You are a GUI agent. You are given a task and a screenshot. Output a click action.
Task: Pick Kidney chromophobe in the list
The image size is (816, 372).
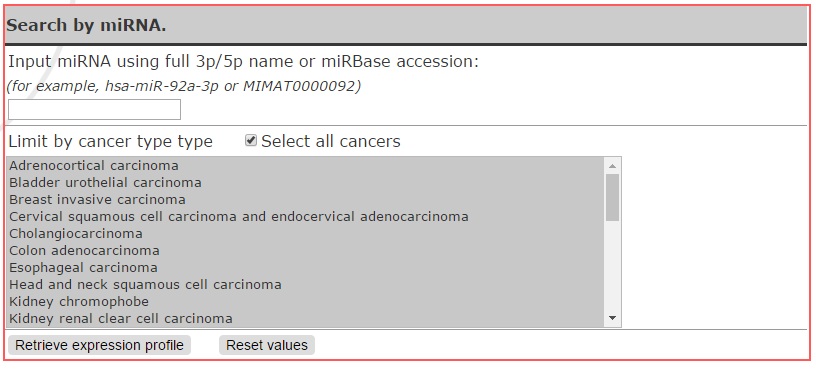point(305,302)
